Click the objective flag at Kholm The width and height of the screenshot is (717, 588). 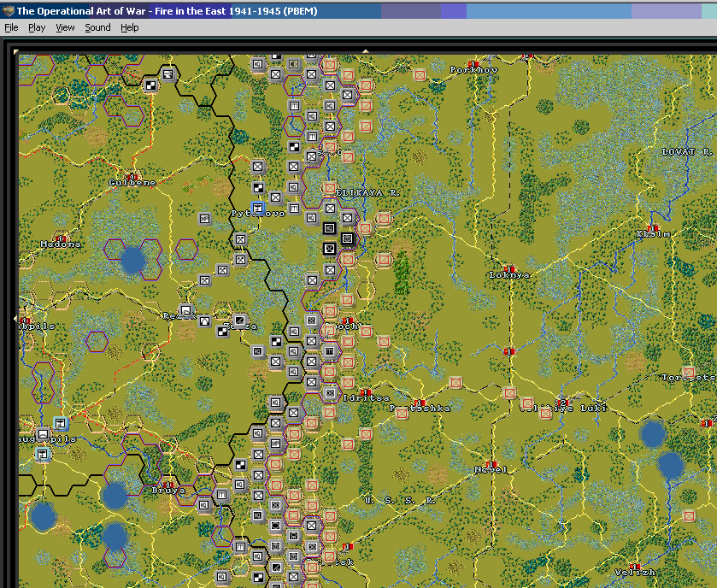tap(653, 227)
